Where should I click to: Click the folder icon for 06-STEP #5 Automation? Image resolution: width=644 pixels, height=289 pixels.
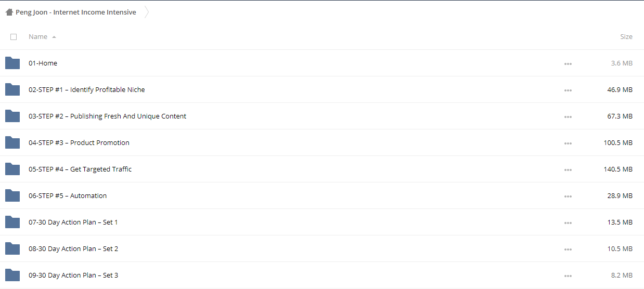click(x=12, y=195)
